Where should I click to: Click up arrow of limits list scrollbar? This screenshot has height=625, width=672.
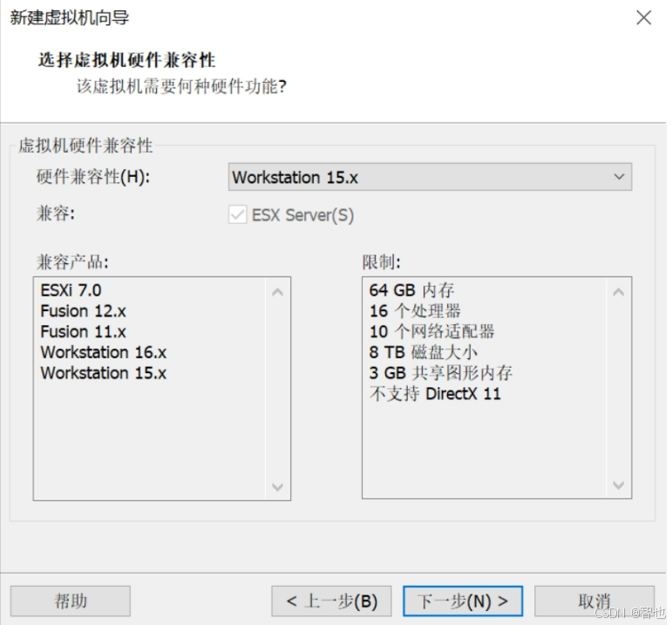(619, 292)
